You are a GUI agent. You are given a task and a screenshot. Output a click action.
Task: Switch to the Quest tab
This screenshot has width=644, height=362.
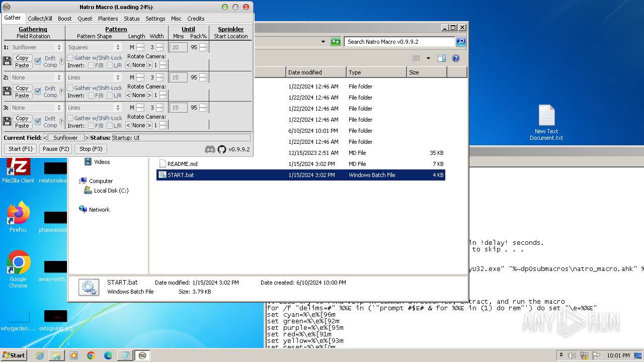point(85,19)
